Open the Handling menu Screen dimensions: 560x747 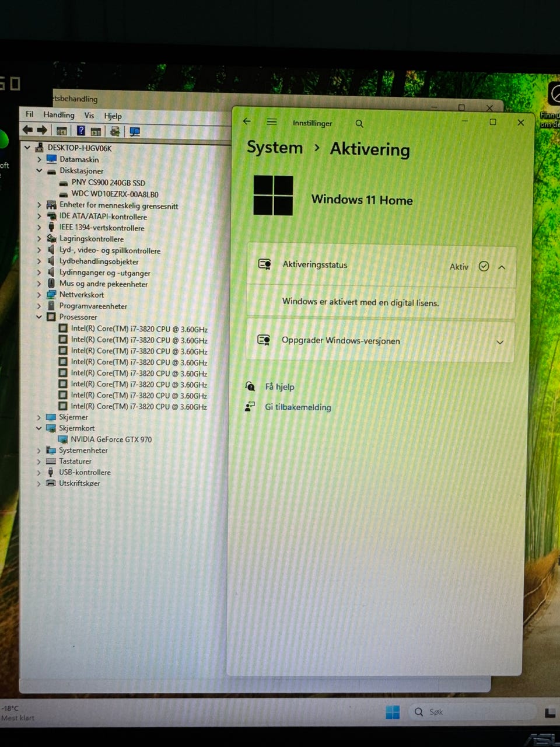(59, 115)
